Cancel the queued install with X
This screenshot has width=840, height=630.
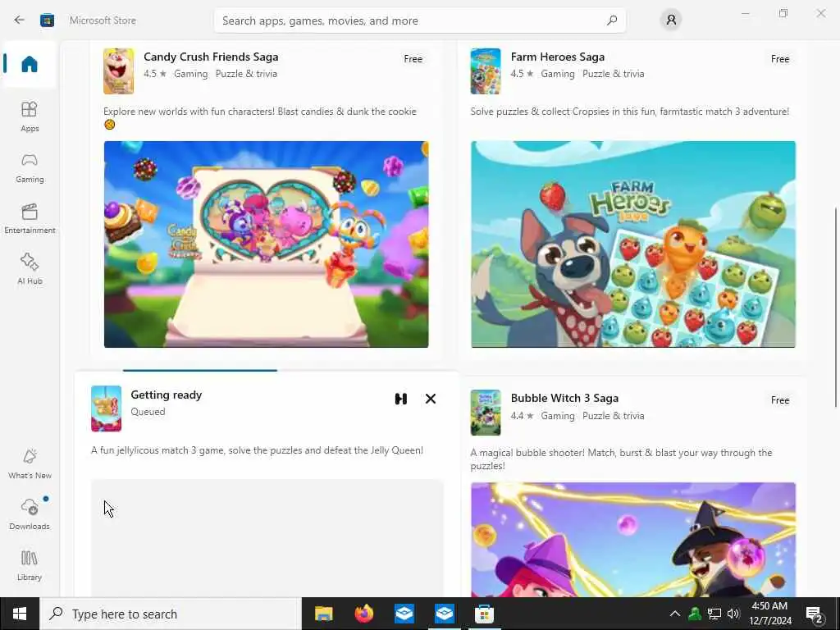point(430,399)
